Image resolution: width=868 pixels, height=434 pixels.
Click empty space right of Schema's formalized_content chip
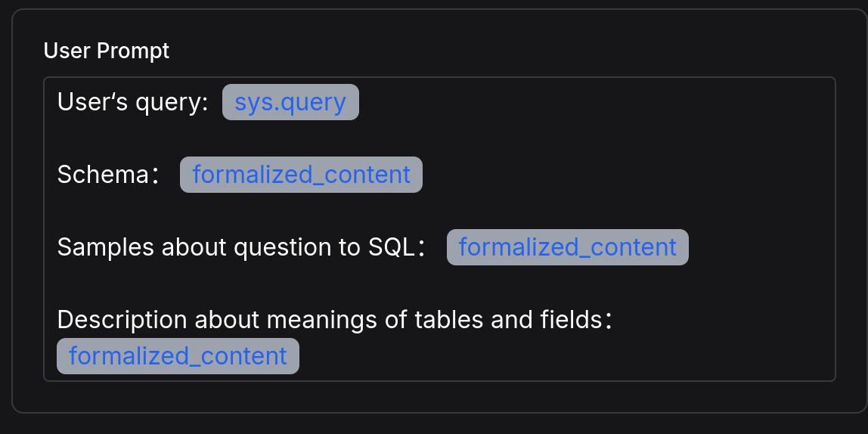point(620,175)
